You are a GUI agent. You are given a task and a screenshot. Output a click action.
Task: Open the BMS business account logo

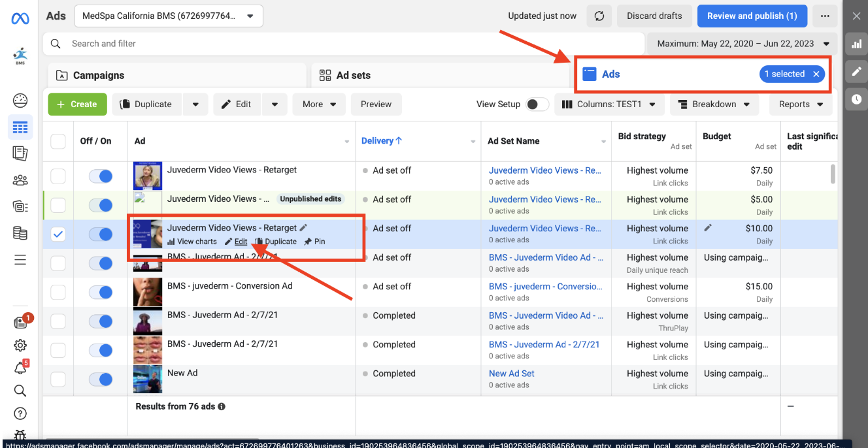20,56
